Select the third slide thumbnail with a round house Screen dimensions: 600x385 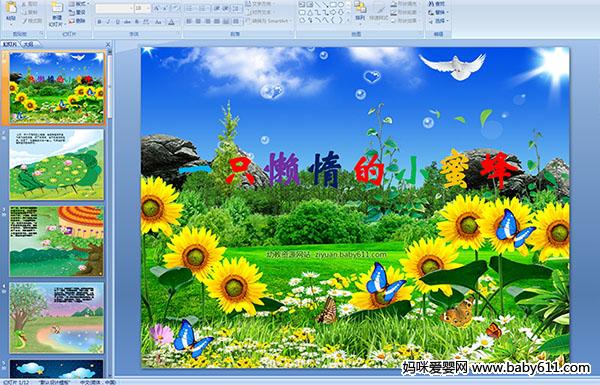(x=57, y=241)
